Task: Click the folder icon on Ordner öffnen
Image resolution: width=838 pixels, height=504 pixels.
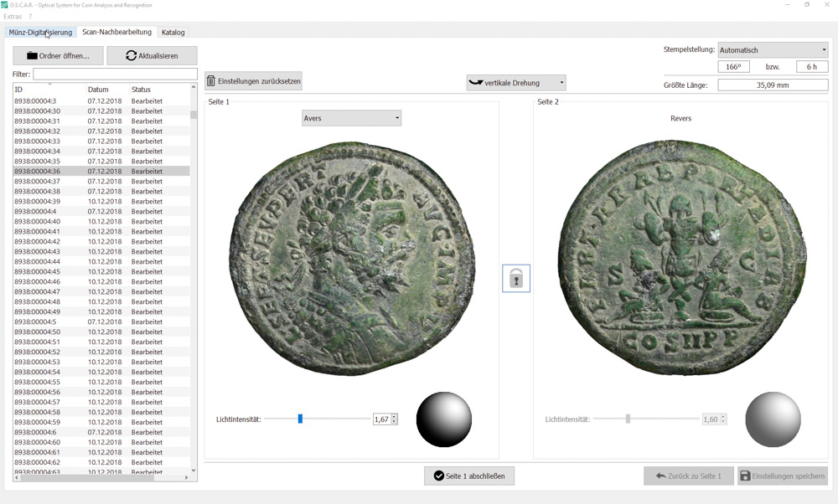Action: click(33, 56)
